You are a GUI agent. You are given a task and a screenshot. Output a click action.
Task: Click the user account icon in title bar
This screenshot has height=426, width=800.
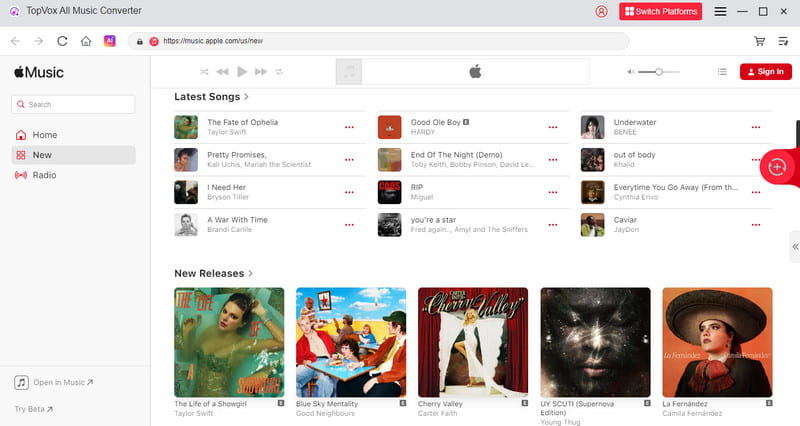602,11
